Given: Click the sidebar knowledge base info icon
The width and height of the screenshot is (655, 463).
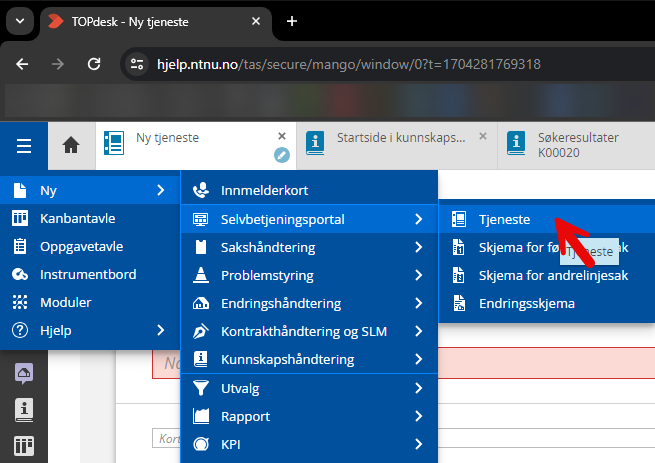Looking at the screenshot, I should pos(24,410).
